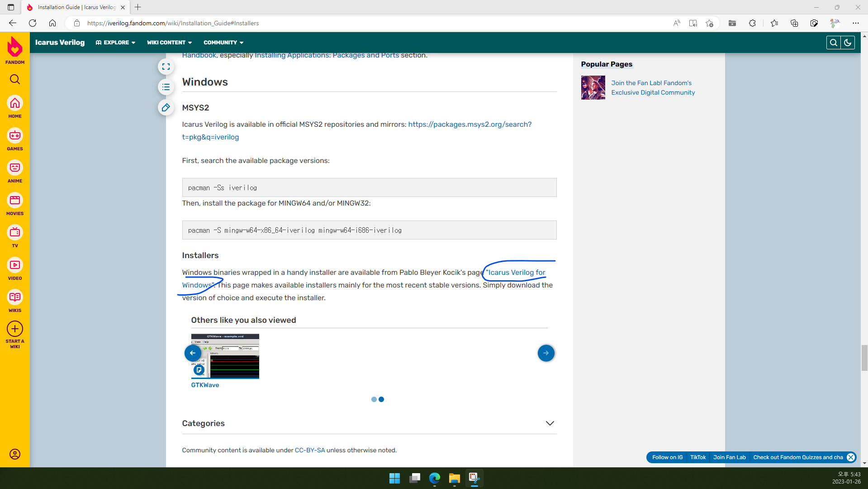Image resolution: width=868 pixels, height=489 pixels.
Task: Open Join the Fan Lab popular page
Action: 653,88
